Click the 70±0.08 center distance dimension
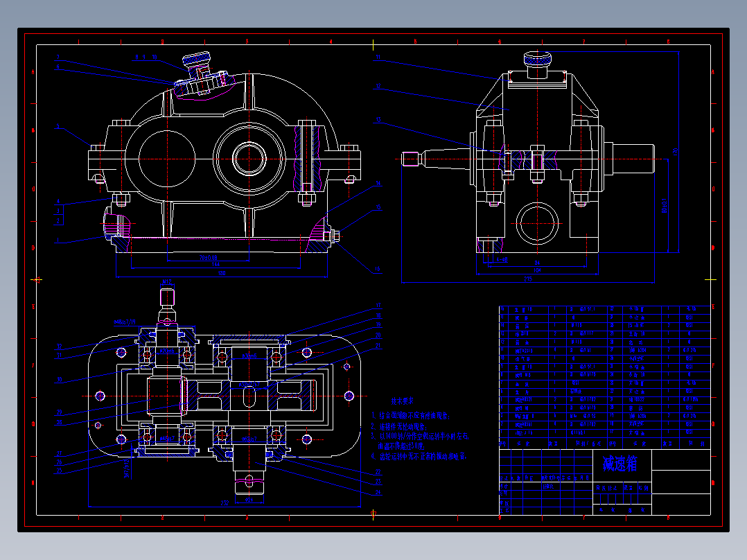 pyautogui.click(x=208, y=258)
